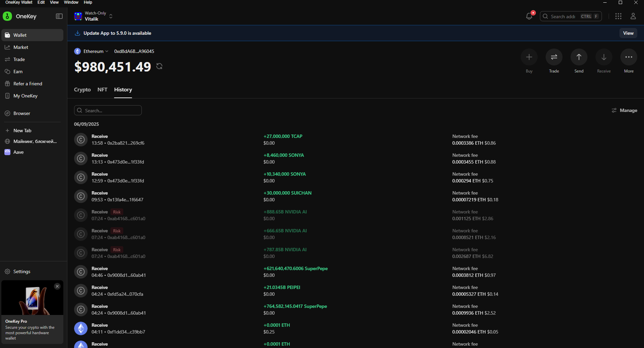The width and height of the screenshot is (644, 348).
Task: Click the 06/09/2025 date header
Action: click(87, 124)
